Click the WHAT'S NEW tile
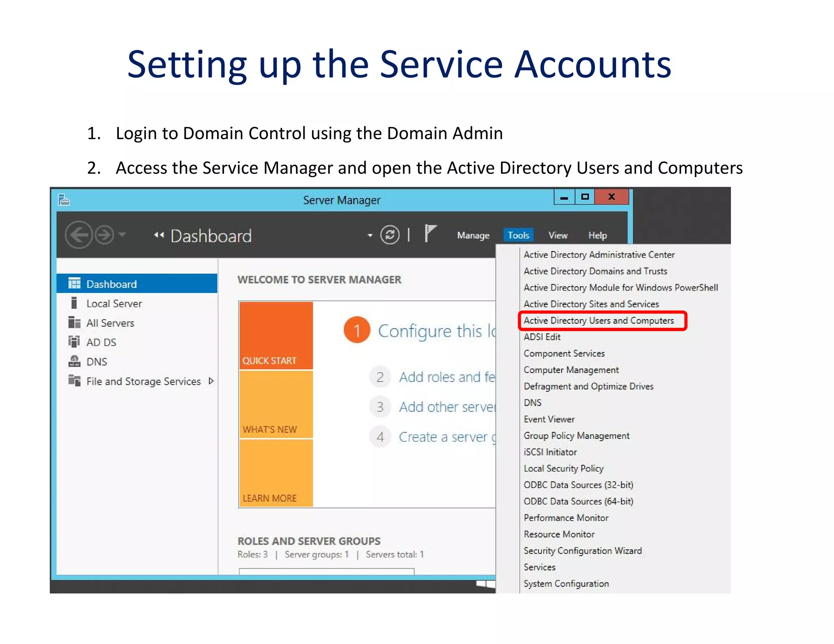 coord(276,405)
